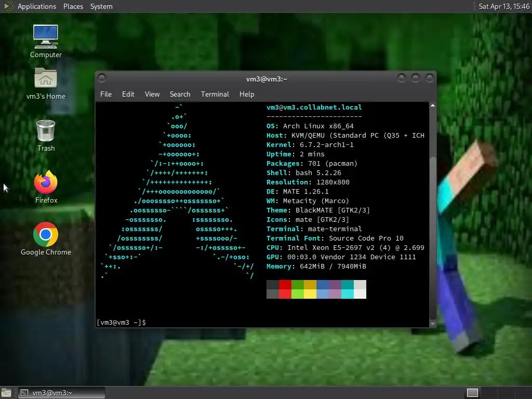Open the terminal Search menu
This screenshot has width=532, height=399.
click(x=180, y=95)
